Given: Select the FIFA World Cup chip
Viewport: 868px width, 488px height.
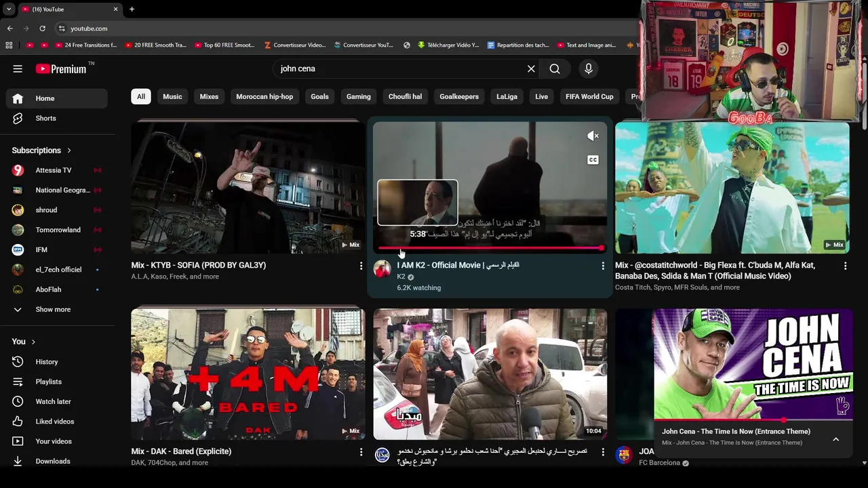Looking at the screenshot, I should tap(589, 97).
